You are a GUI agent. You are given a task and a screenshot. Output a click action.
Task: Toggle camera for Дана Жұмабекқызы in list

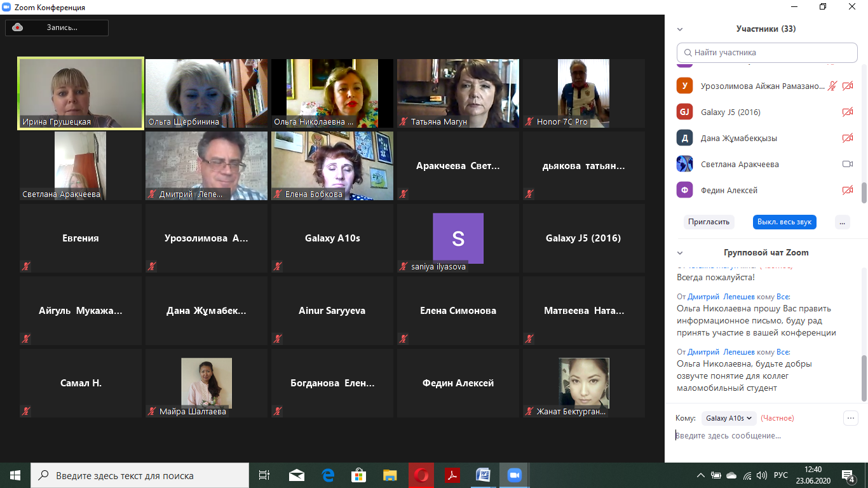[x=847, y=138]
